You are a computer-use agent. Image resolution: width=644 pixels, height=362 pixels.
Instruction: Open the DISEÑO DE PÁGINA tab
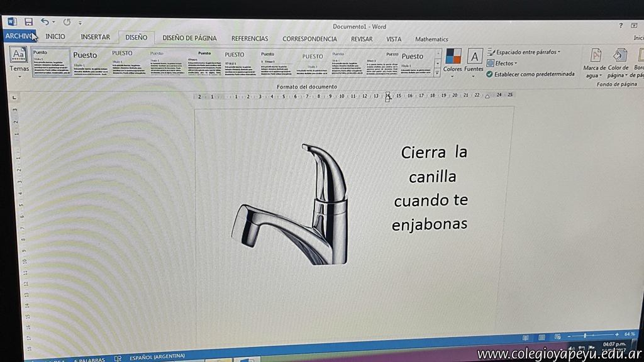point(190,38)
